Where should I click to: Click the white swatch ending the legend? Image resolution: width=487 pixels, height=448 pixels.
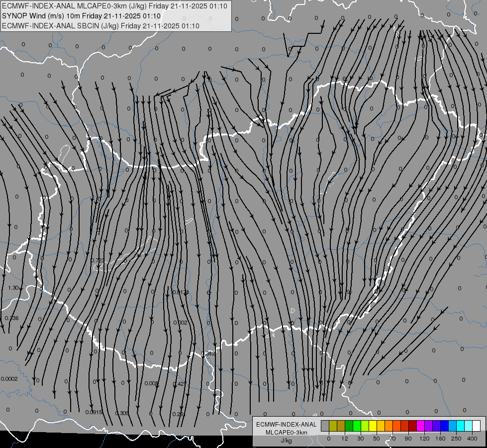(x=476, y=426)
